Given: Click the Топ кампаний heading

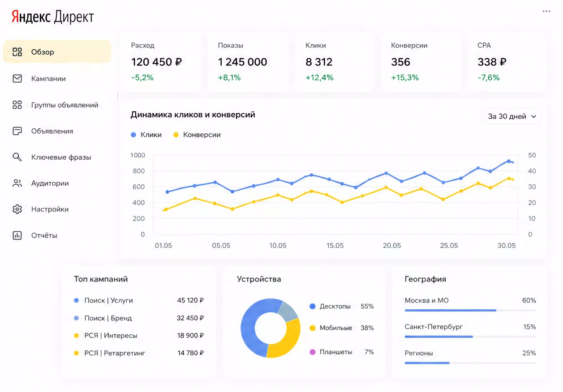Looking at the screenshot, I should 101,279.
